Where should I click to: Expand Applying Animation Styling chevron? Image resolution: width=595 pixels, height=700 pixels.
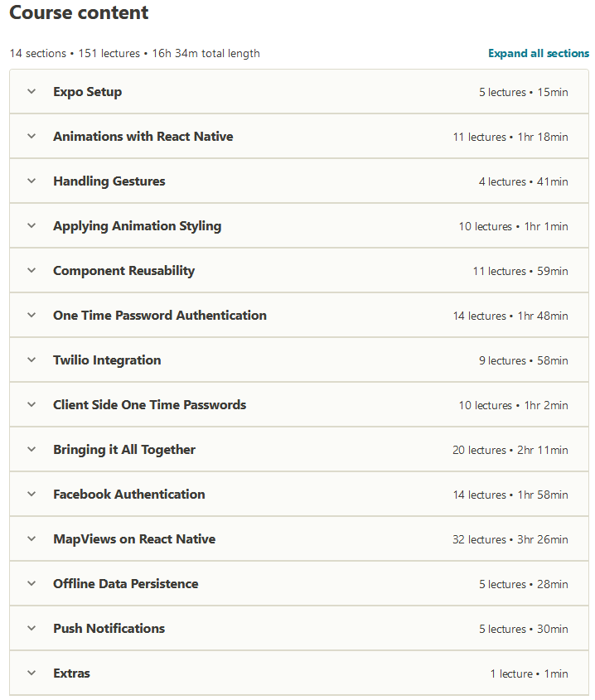click(31, 225)
